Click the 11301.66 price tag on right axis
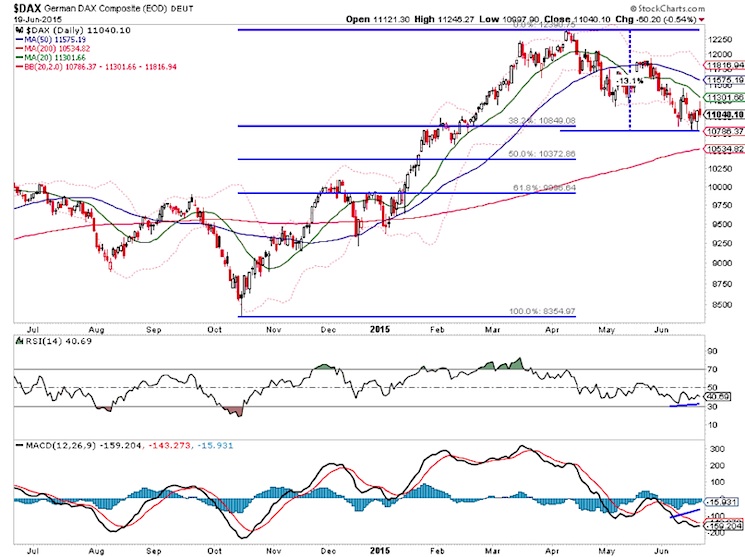This screenshot has height=557, width=745. (x=725, y=98)
